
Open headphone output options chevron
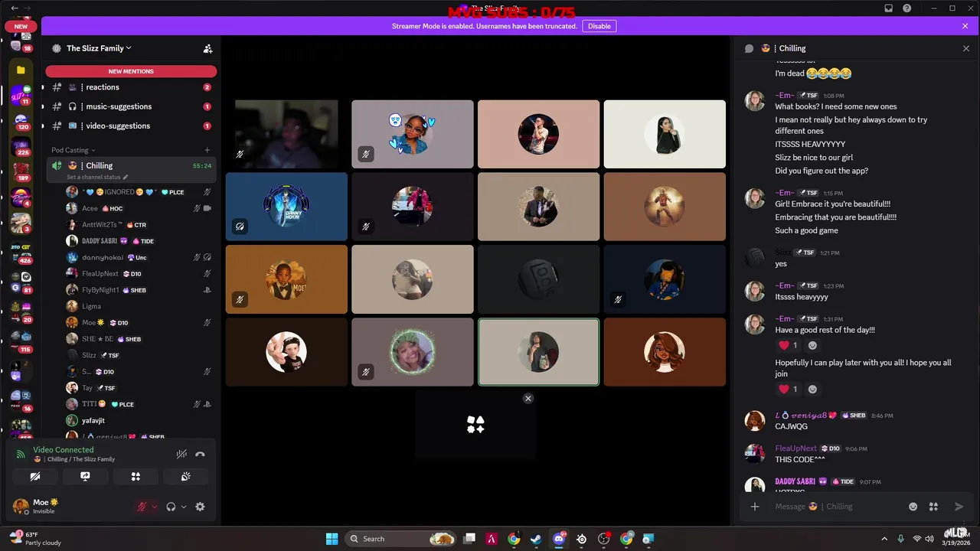pyautogui.click(x=184, y=507)
